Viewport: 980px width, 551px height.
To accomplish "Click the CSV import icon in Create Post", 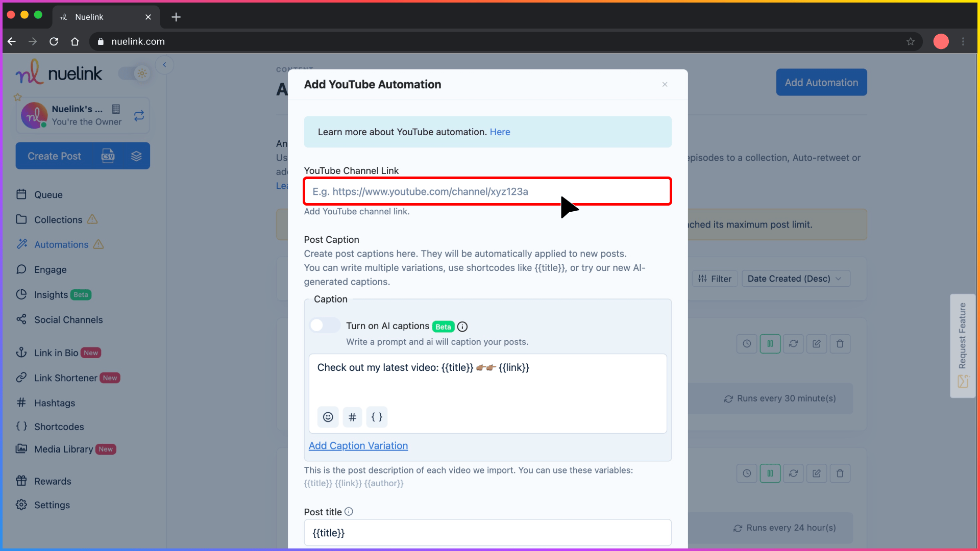I will coord(108,156).
